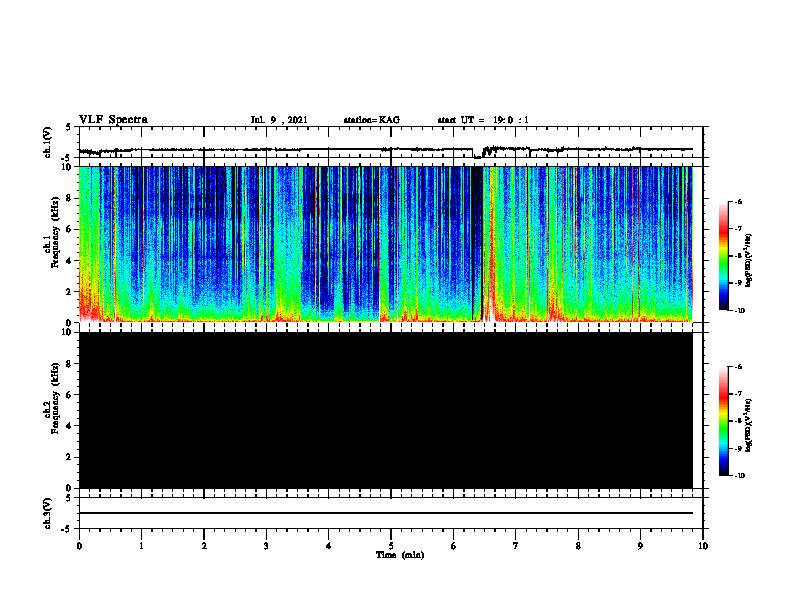792x612 pixels.
Task: Click the time axis tick label "2"
Action: [204, 546]
